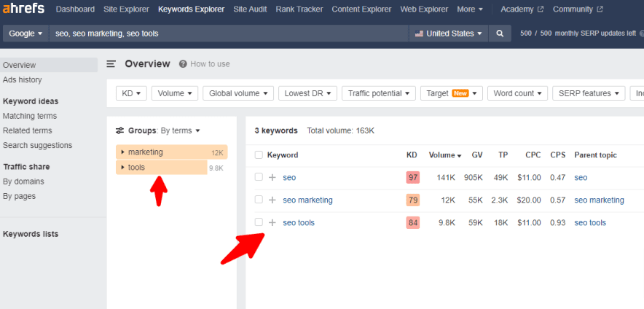This screenshot has width=644, height=309.
Task: Click the Ahrefs logo
Action: 24,9
